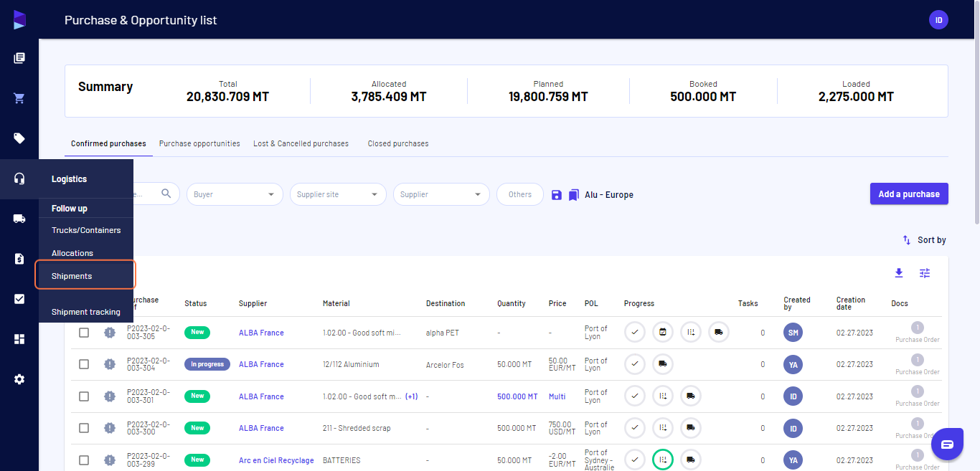The height and width of the screenshot is (471, 980).
Task: Click the Creation date column header
Action: click(851, 303)
